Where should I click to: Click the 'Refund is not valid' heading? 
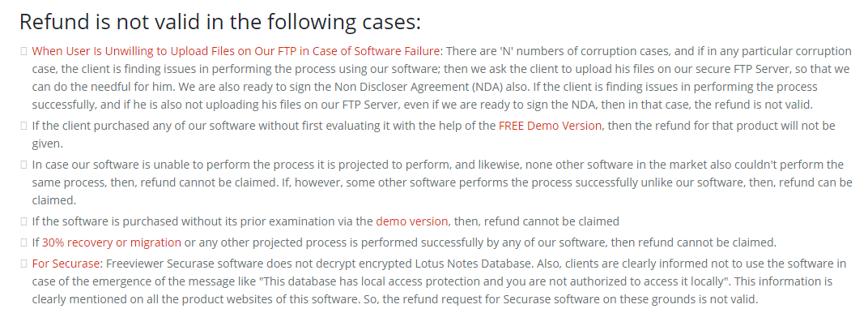pos(220,22)
